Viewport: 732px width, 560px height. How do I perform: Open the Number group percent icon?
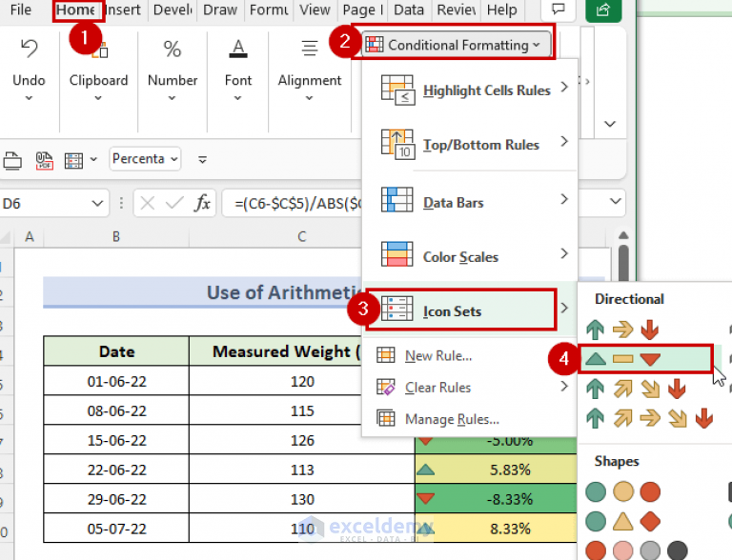[x=173, y=49]
